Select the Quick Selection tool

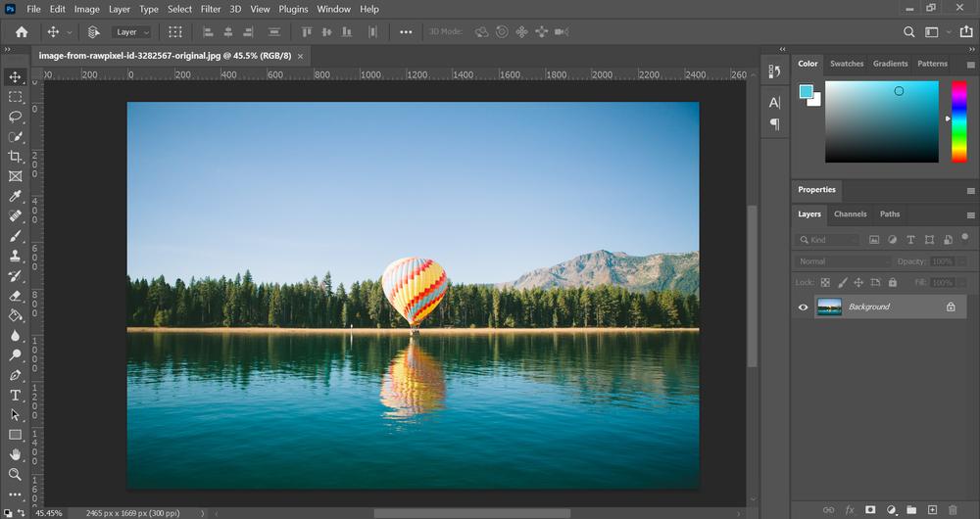15,137
